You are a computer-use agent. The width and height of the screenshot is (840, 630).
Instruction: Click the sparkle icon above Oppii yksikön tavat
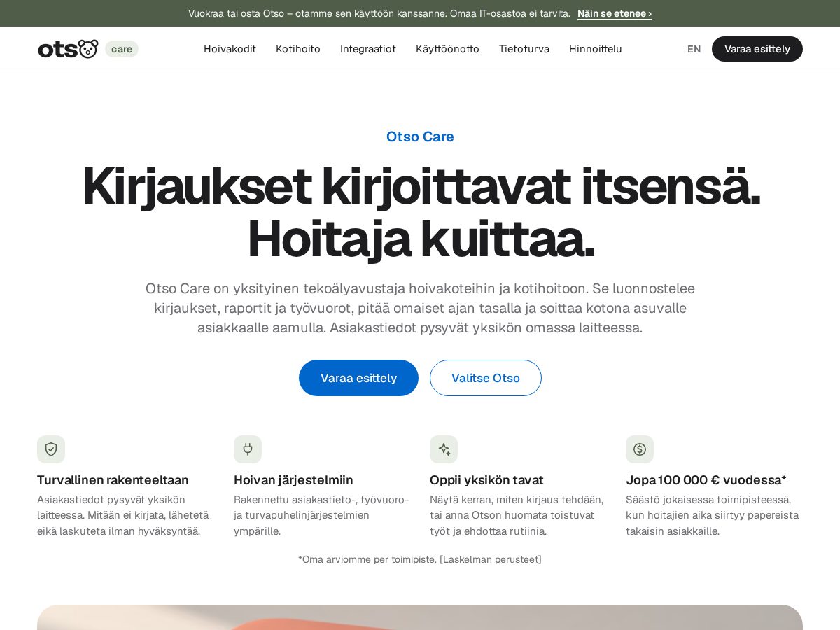(x=444, y=449)
